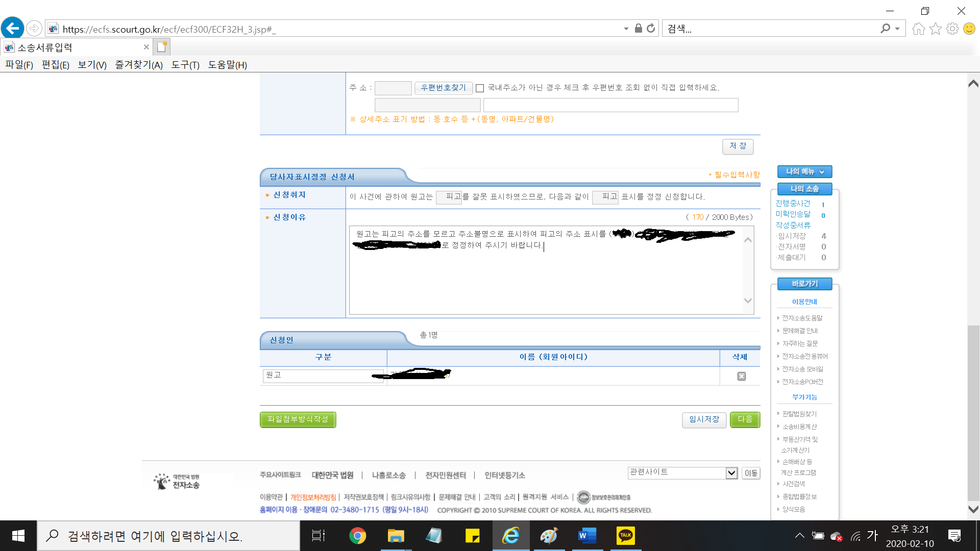Expand the 관련사이트 dropdown
980x551 pixels.
coord(731,473)
